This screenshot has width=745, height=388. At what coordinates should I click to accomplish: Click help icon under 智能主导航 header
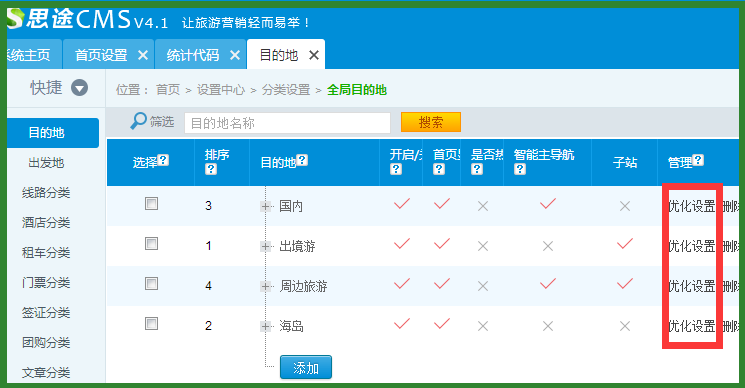(x=520, y=169)
